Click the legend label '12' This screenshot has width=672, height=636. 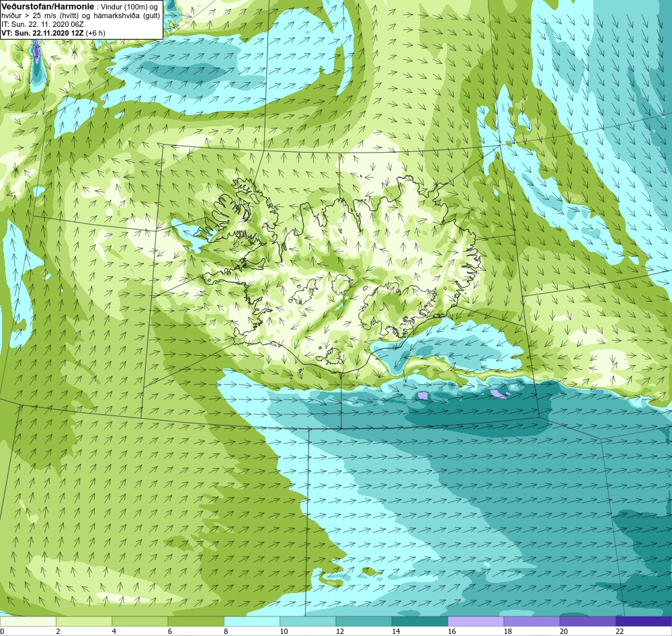click(x=340, y=631)
